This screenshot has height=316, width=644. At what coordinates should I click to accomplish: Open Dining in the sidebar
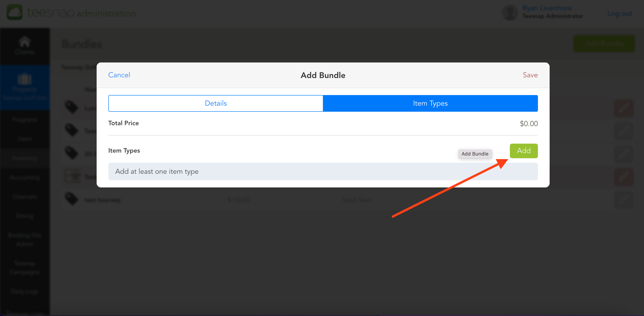click(x=25, y=216)
